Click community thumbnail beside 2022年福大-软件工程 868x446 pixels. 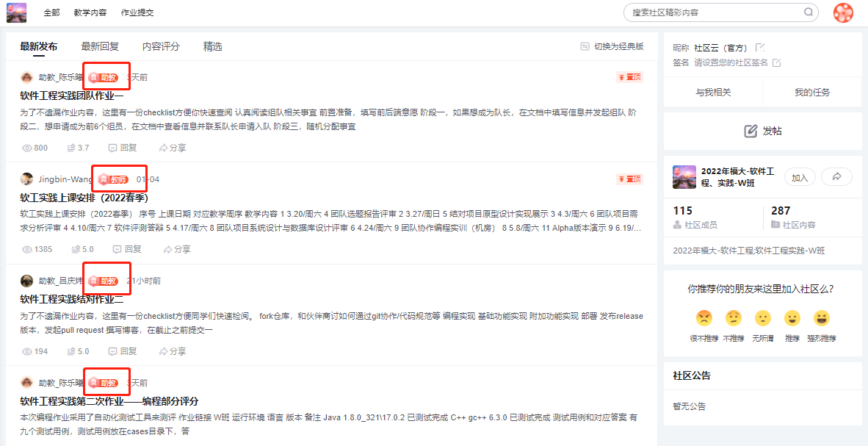[x=684, y=177]
